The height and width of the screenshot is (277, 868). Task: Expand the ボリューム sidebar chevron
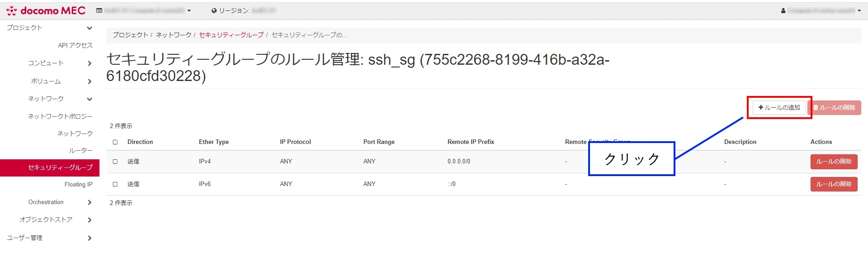click(x=90, y=81)
